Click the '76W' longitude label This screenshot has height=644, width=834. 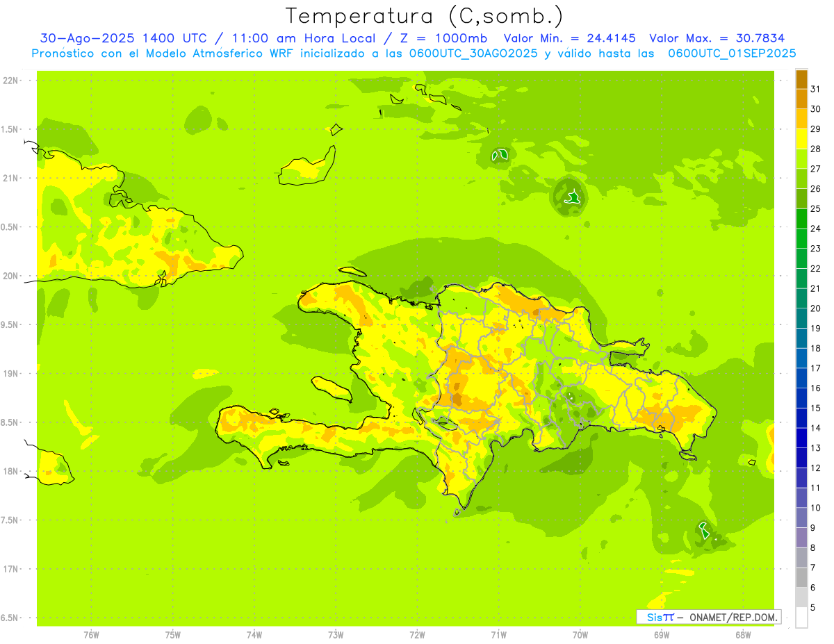point(91,634)
